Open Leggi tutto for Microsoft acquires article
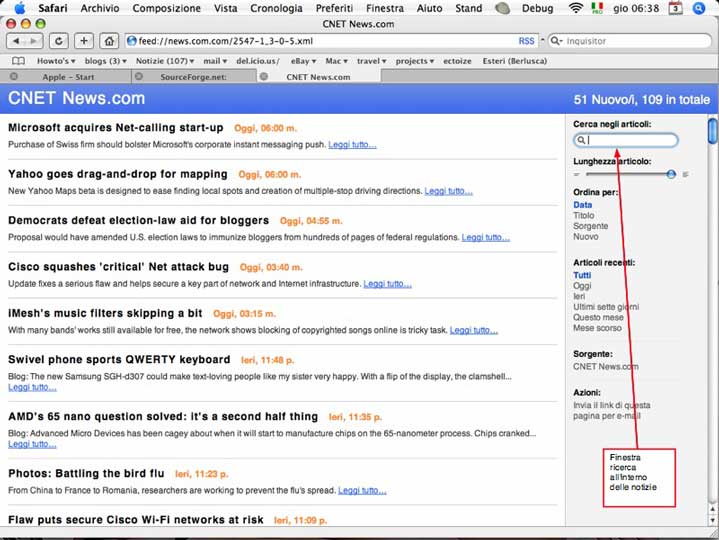The width and height of the screenshot is (719, 540). 352,145
